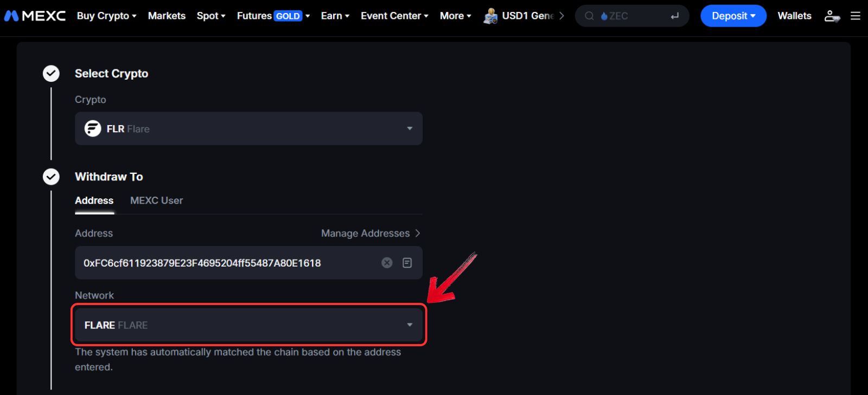Open the user profile icon
Viewport: 868px width, 395px height.
(831, 16)
